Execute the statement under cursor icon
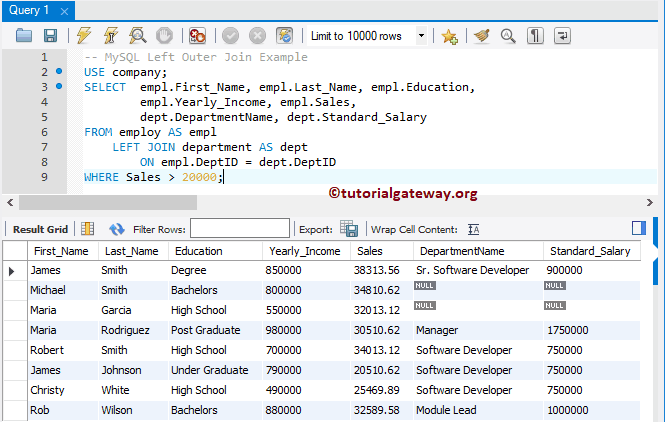This screenshot has width=665, height=422. click(x=110, y=36)
